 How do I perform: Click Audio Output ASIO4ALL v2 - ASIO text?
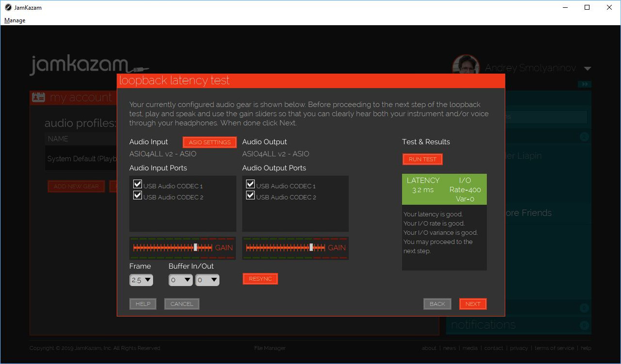(x=276, y=154)
